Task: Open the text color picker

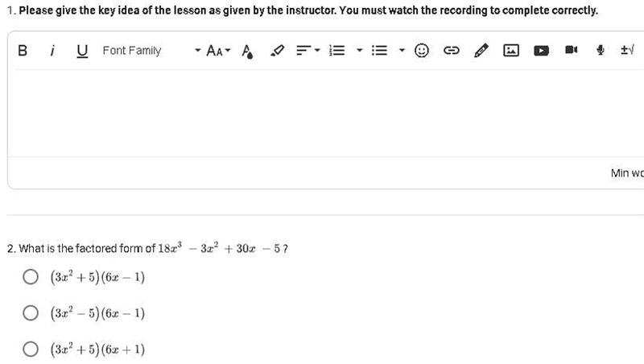Action: [x=247, y=51]
